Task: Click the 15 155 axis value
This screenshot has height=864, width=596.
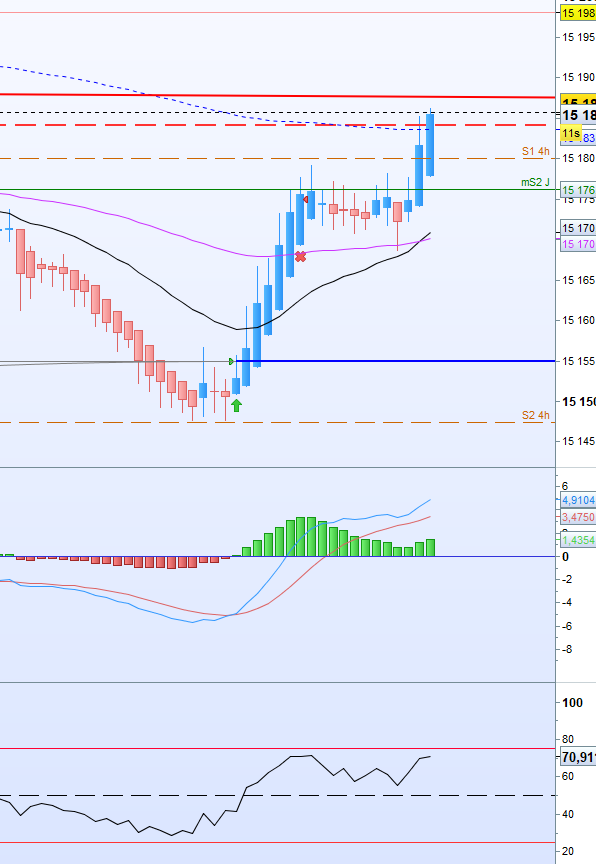Action: (x=578, y=361)
